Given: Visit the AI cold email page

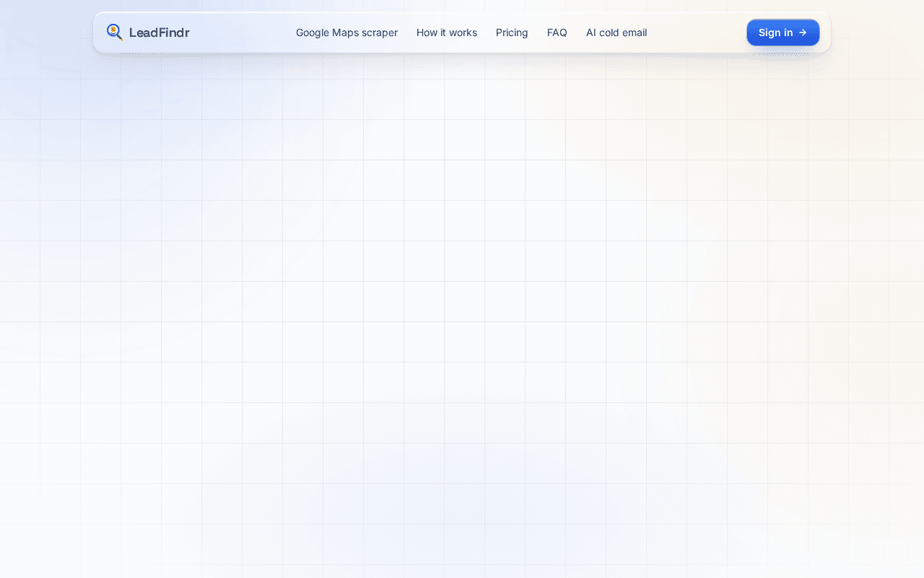Looking at the screenshot, I should [x=616, y=33].
